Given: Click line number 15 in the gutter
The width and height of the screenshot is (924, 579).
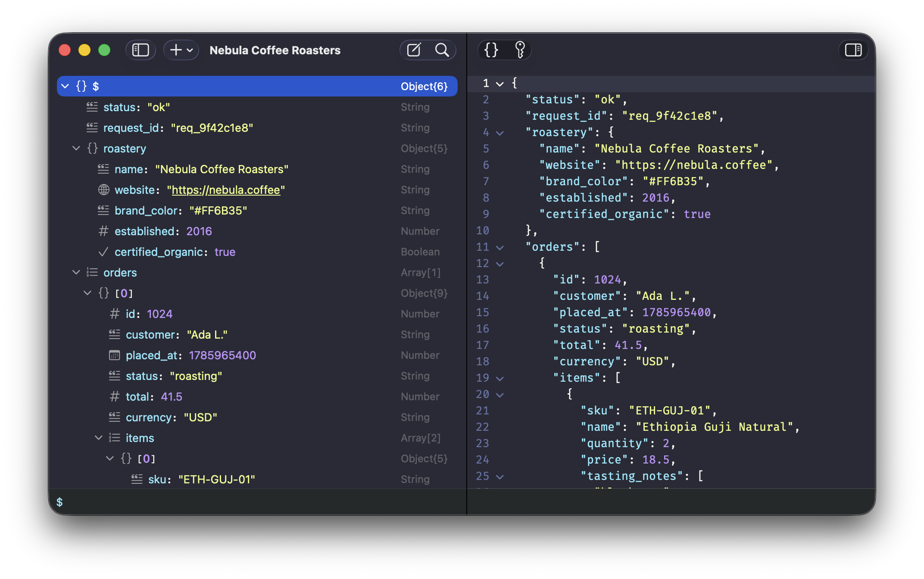Looking at the screenshot, I should coord(482,313).
